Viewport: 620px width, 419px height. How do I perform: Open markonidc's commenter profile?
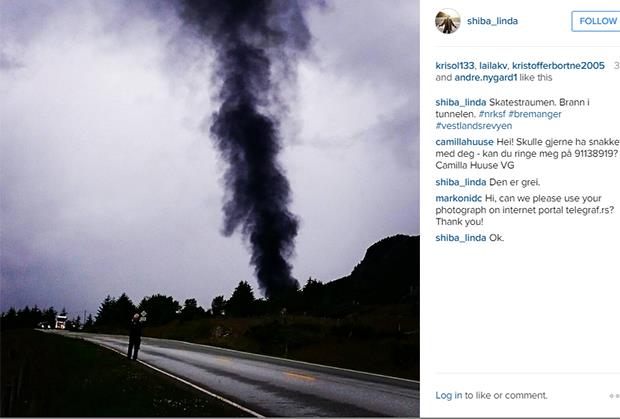459,198
